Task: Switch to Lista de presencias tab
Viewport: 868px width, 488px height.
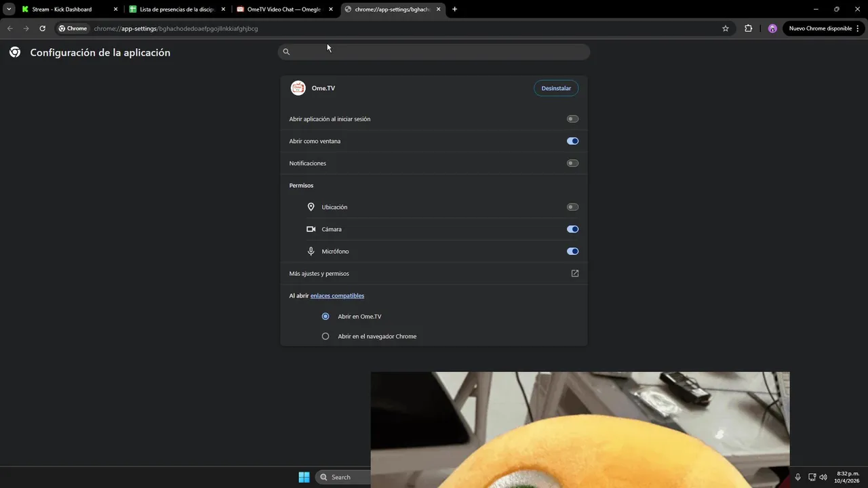Action: point(176,9)
